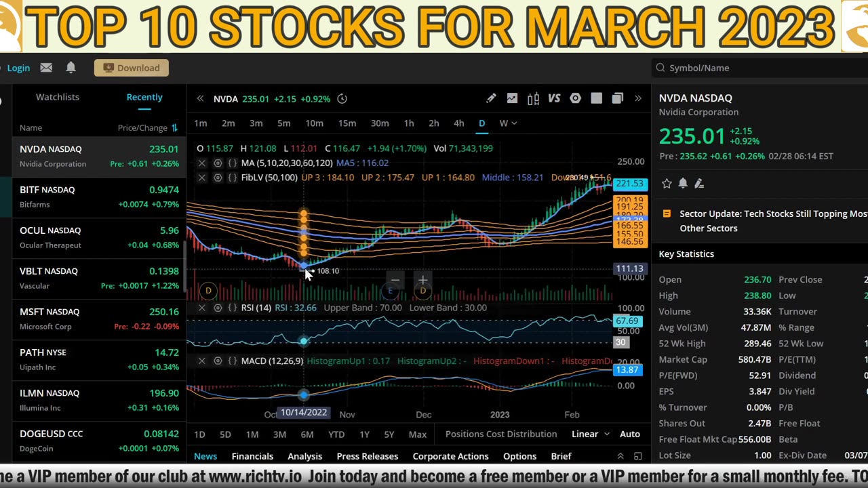Select the ILMN Illumina Inc row
The image size is (868, 488).
[x=99, y=401]
